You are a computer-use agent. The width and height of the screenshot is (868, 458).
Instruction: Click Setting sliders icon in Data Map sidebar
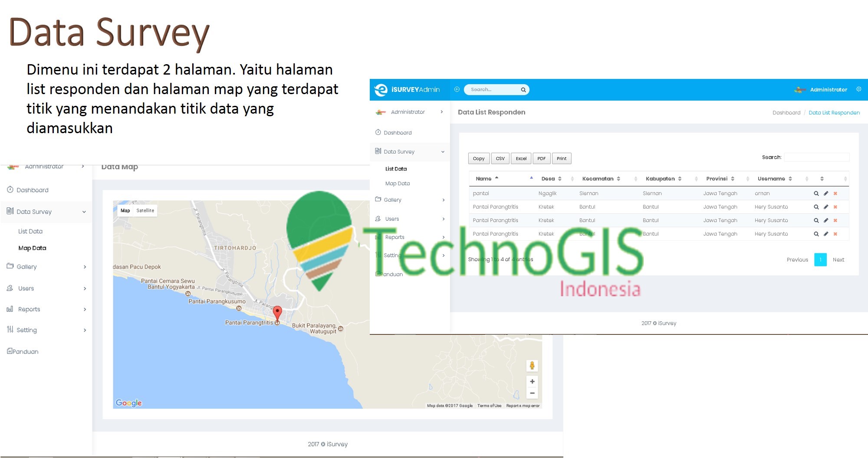point(10,329)
